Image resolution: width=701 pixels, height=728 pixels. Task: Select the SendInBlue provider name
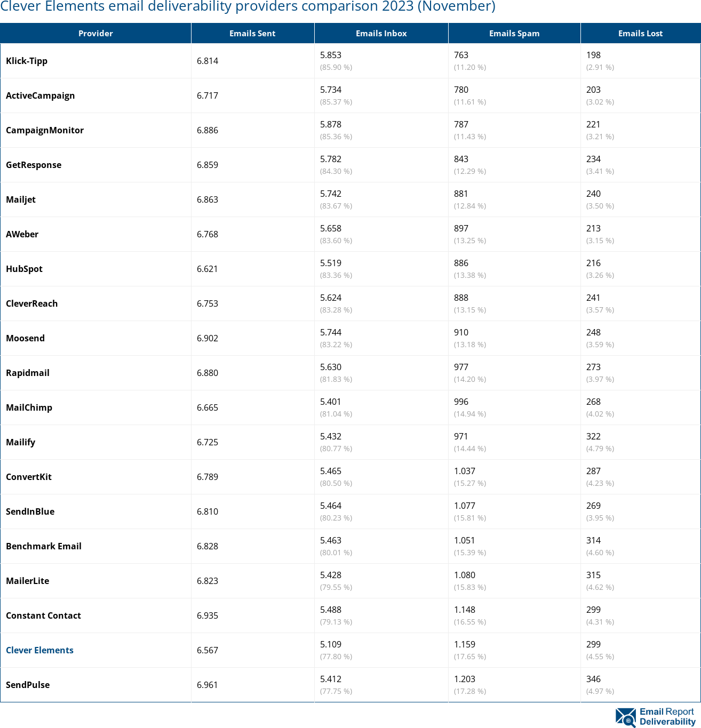pyautogui.click(x=30, y=511)
